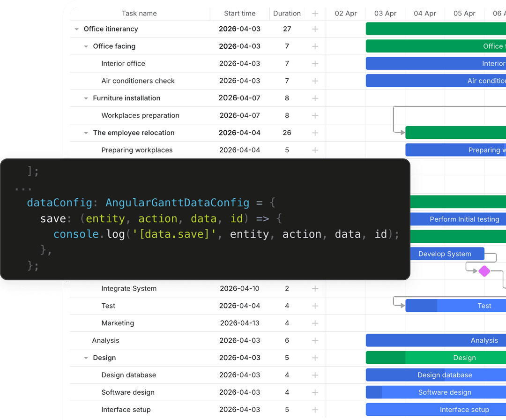
Task: Add subtask to Interior office row
Action: click(x=315, y=64)
